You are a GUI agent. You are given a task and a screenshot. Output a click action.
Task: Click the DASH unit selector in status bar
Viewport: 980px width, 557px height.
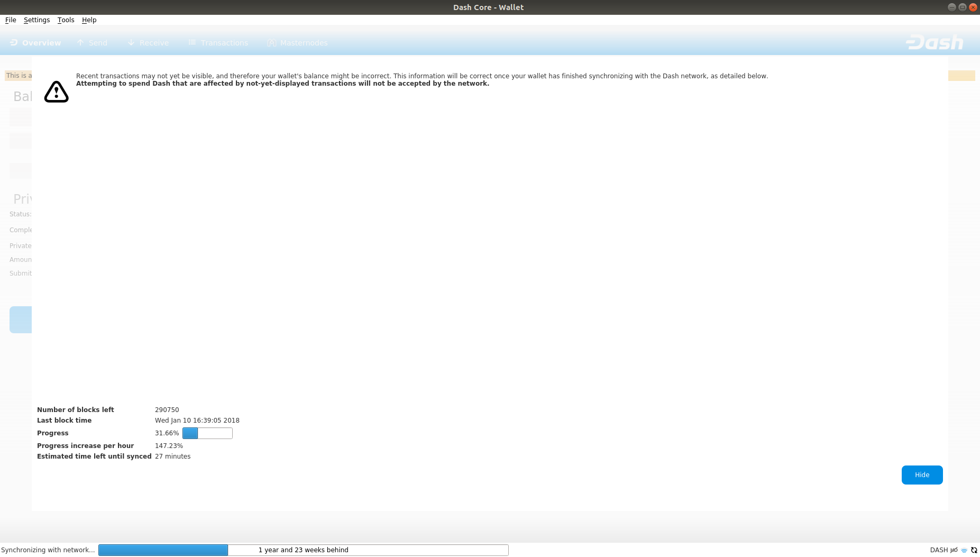[x=939, y=550]
